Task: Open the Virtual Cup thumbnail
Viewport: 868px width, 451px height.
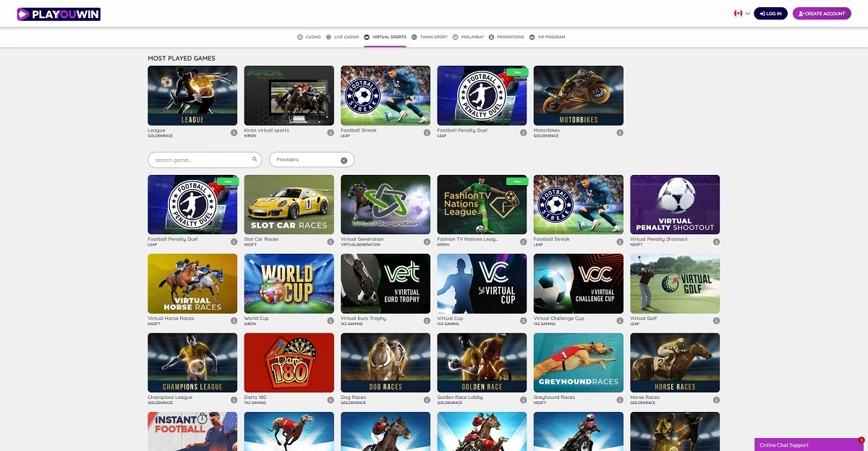Action: pyautogui.click(x=482, y=283)
